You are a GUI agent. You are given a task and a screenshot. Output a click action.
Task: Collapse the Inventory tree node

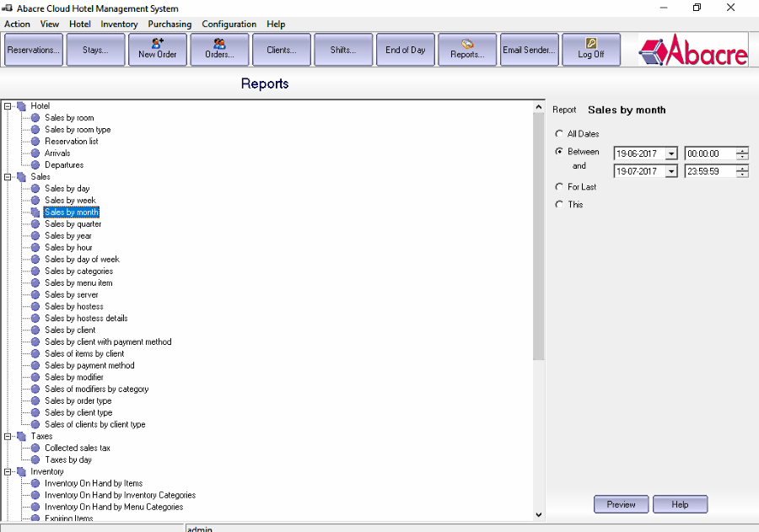[8, 471]
